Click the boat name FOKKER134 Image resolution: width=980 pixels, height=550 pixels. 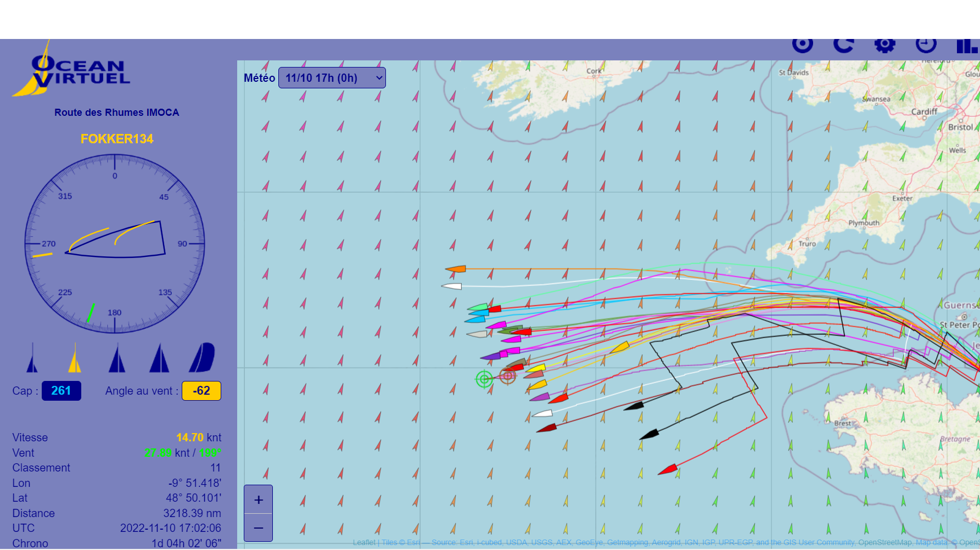(117, 139)
